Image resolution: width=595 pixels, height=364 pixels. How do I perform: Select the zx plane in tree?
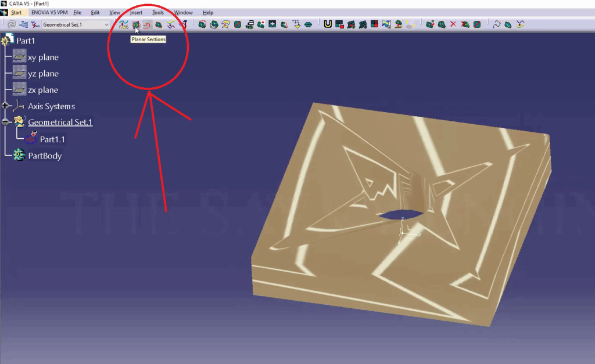coord(43,90)
